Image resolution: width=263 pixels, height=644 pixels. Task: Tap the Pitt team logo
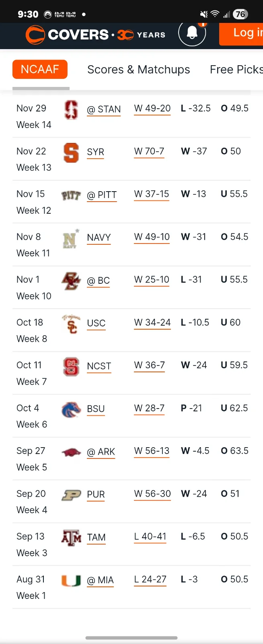[x=71, y=196]
